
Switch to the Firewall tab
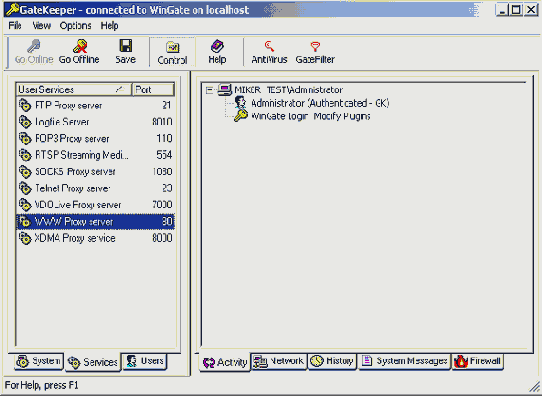(478, 361)
